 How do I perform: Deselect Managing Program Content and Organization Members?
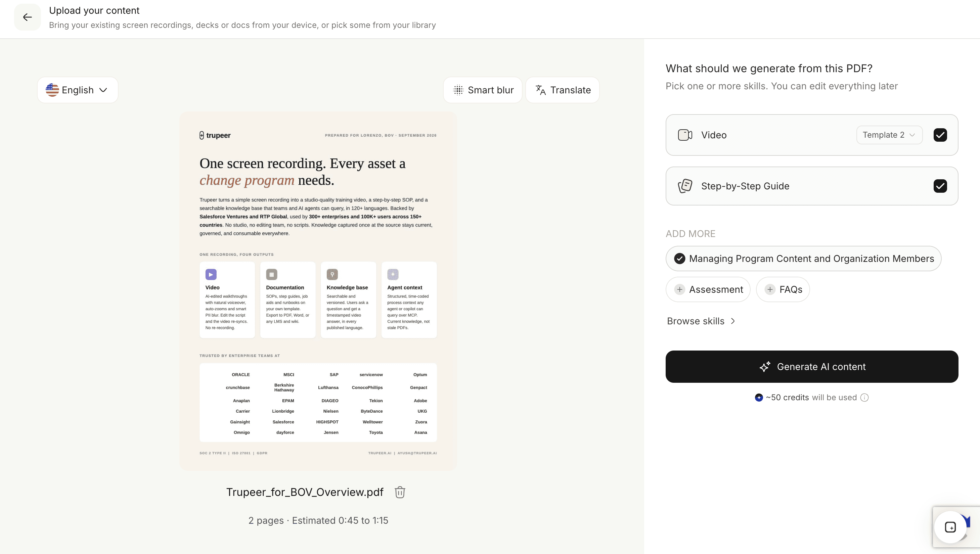pyautogui.click(x=803, y=259)
